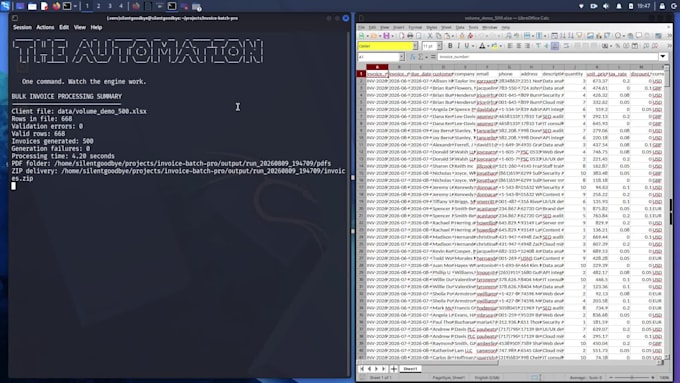Toggle Underline formatting in Calc
This screenshot has width=680, height=383.
467,46
